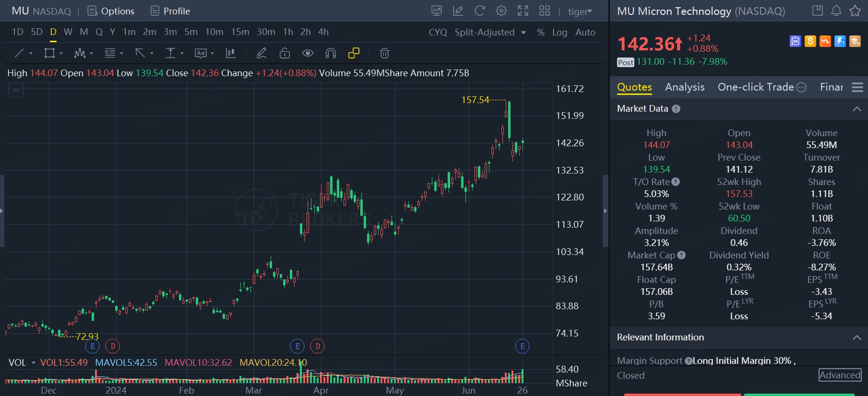
Task: Select the monthly M timeframe
Action: coord(84,32)
